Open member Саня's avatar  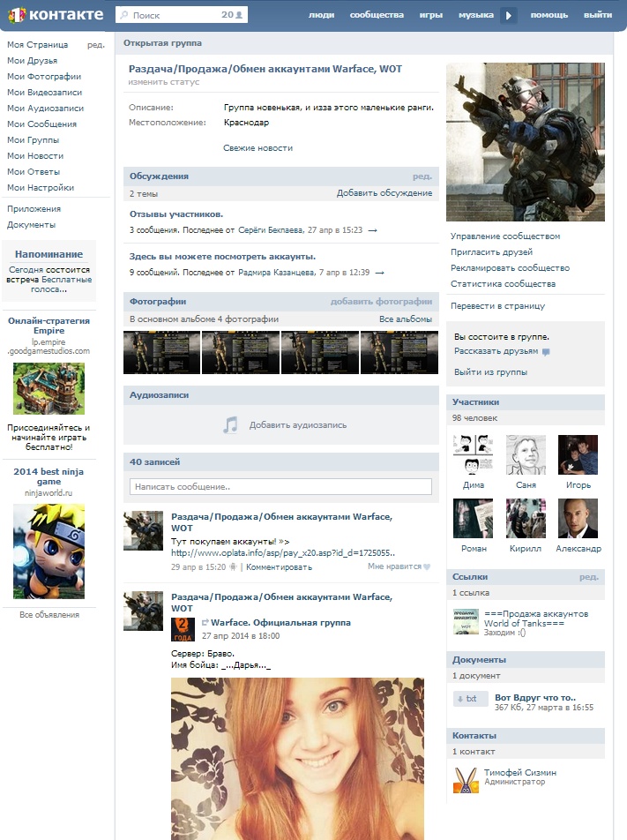click(x=526, y=454)
